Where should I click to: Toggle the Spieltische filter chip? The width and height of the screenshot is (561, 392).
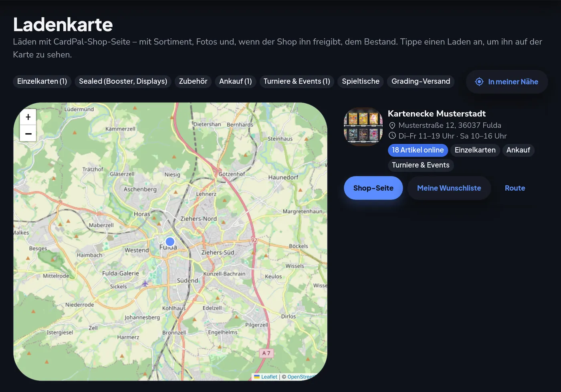point(361,81)
